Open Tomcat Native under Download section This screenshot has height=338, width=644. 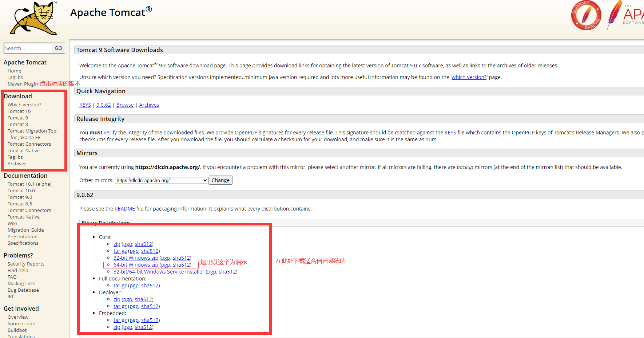[x=24, y=151]
